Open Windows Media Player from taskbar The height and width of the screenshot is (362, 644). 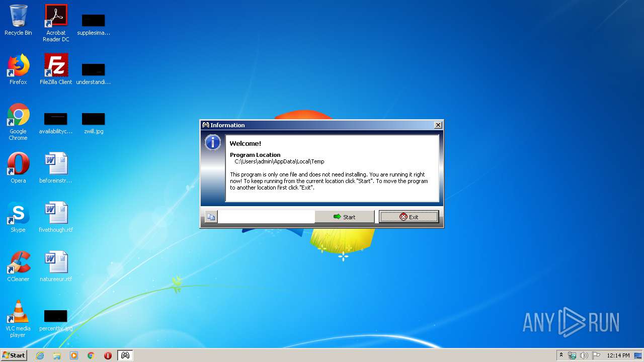pyautogui.click(x=74, y=355)
